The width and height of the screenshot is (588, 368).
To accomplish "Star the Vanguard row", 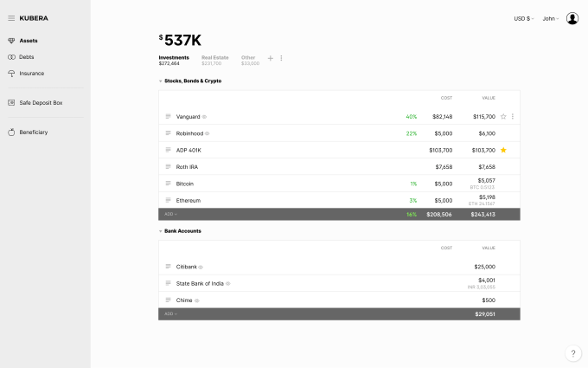I will point(503,116).
